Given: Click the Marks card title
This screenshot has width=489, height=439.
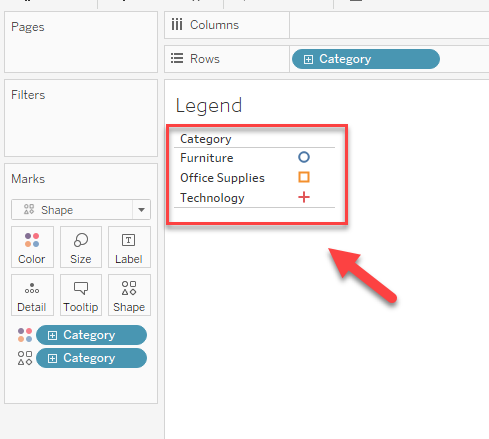Looking at the screenshot, I should 28,179.
